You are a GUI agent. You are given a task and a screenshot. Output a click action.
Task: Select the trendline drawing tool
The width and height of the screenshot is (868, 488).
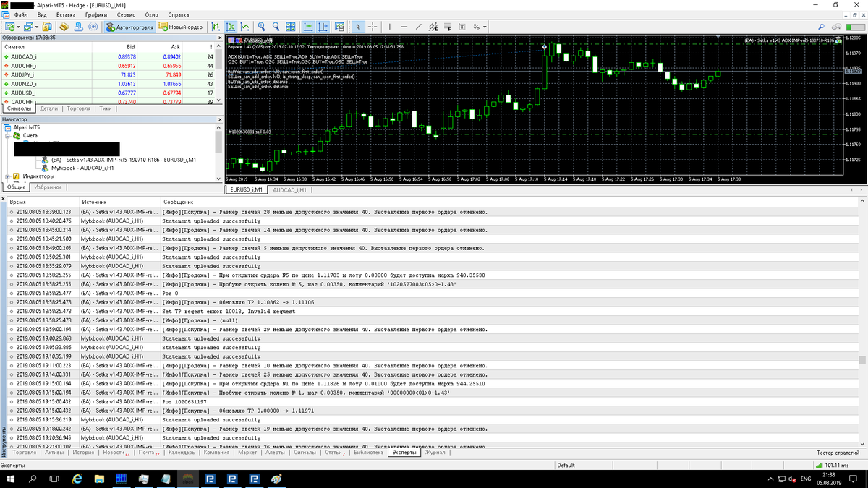click(419, 27)
